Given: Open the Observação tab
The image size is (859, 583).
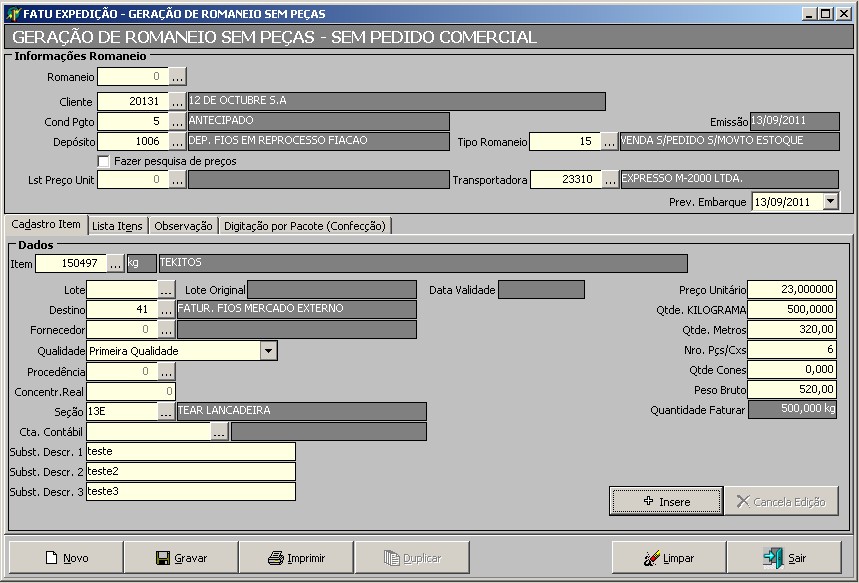Looking at the screenshot, I should click(183, 226).
